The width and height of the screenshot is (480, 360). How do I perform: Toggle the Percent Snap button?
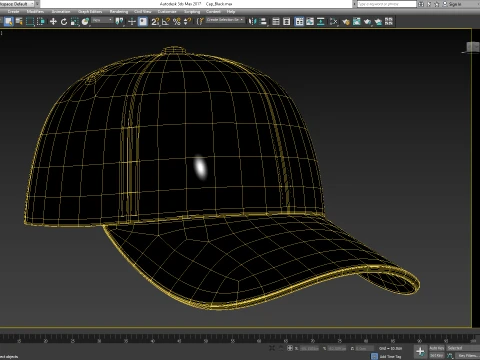(x=177, y=22)
